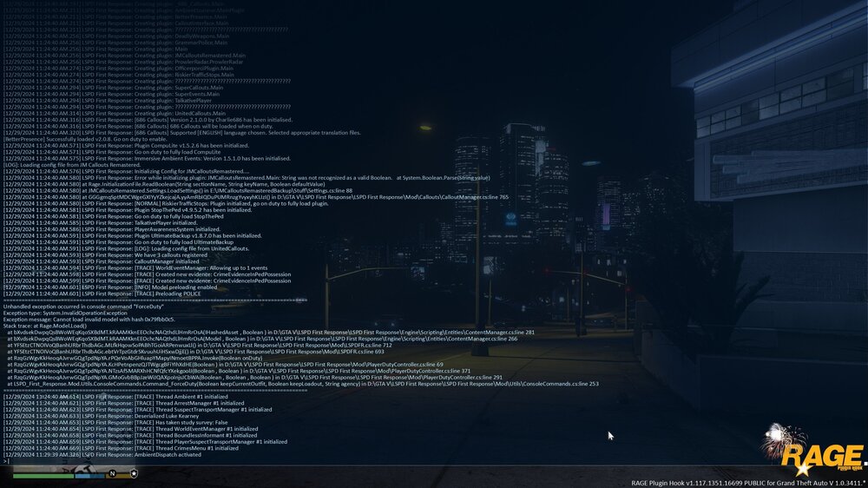
Task: Click the 'Thread CrimesMenu #1 initialized' line
Action: [121, 448]
